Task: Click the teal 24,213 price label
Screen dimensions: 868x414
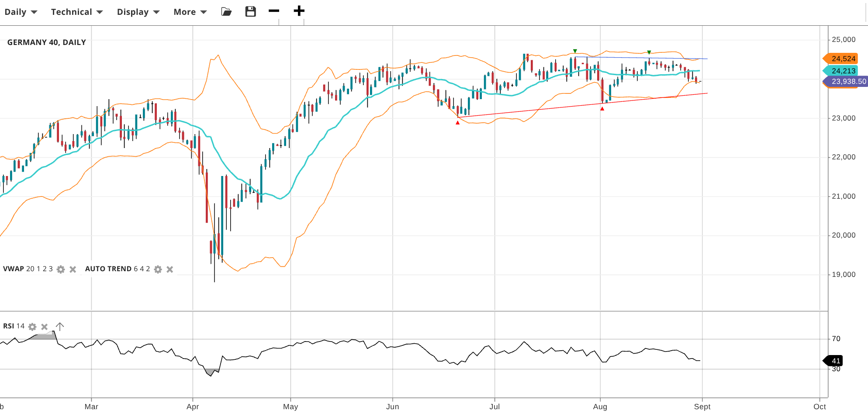Action: click(x=843, y=71)
